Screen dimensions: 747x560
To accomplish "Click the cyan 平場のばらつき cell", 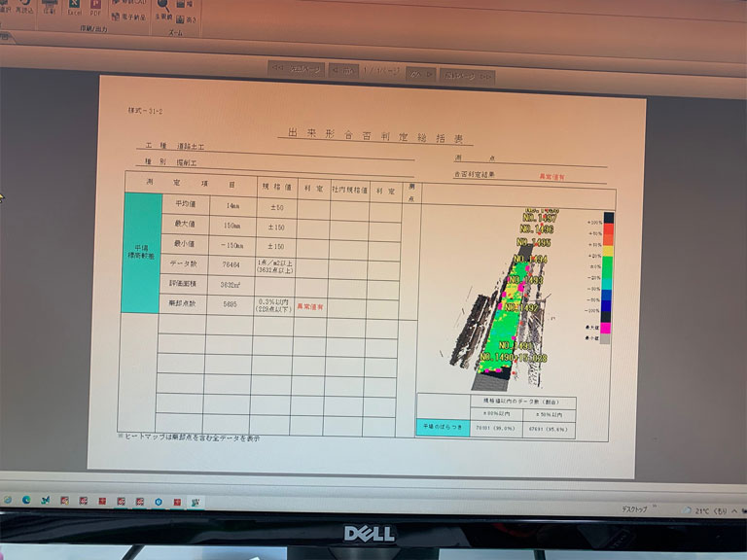I will point(444,428).
